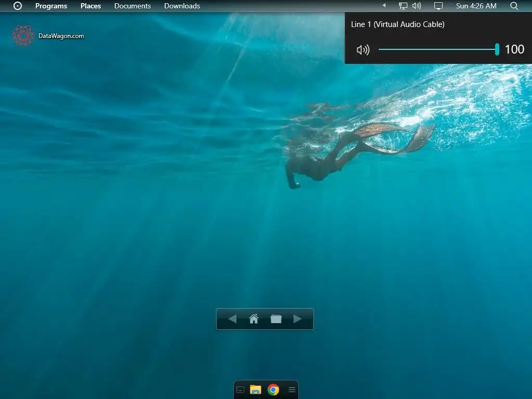Open the DataWagon.com desktop shortcut

[x=48, y=36]
